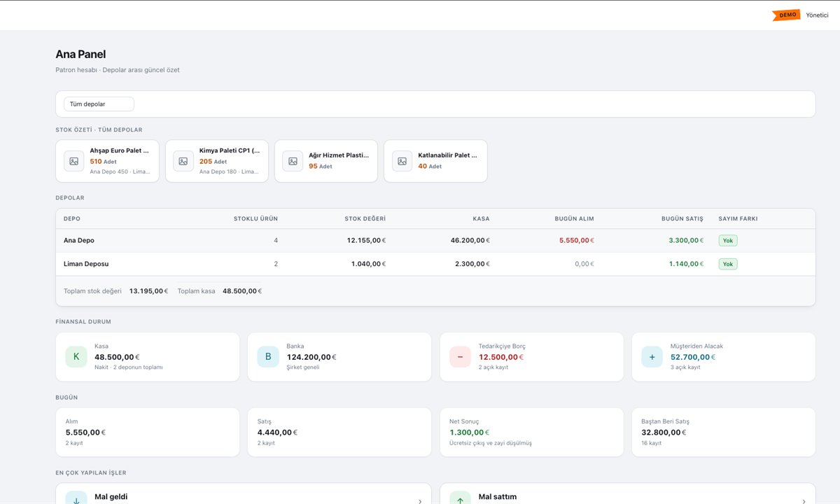This screenshot has height=504, width=840.
Task: Click the STOK DEĞERİ column header
Action: [x=365, y=219]
